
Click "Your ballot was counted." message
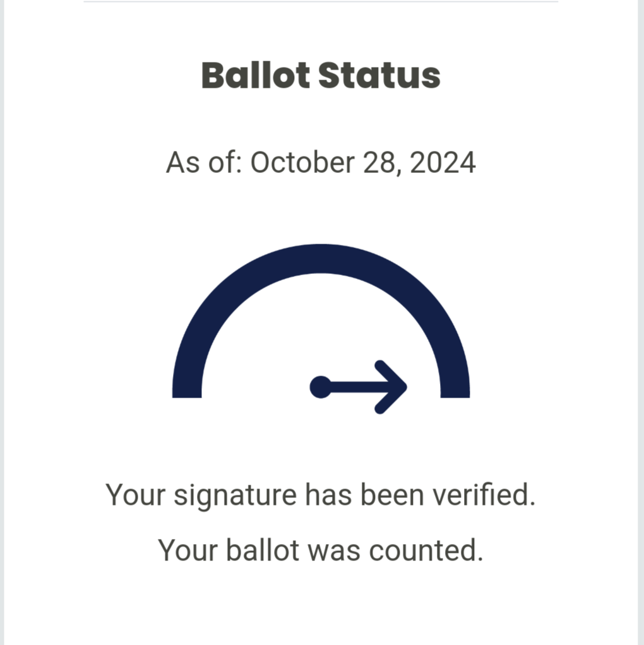[x=321, y=550]
